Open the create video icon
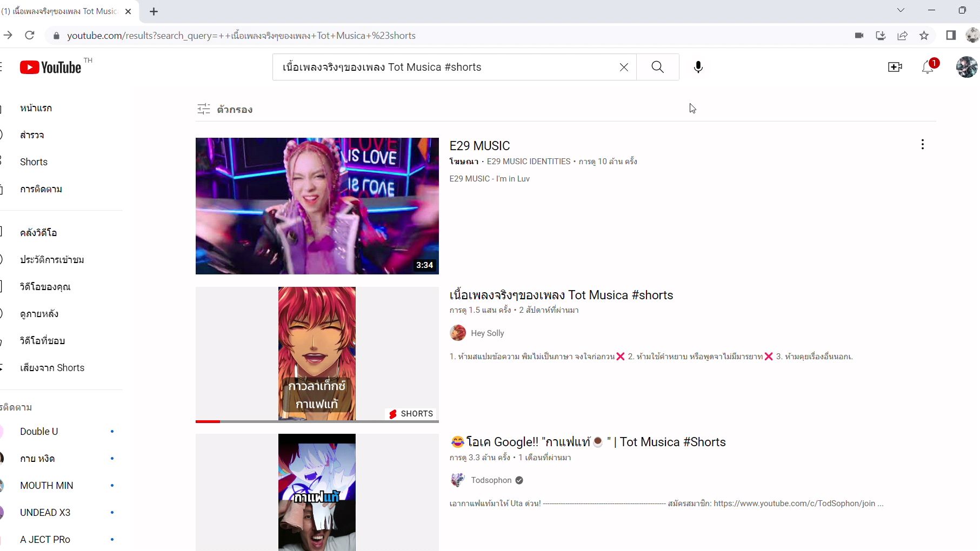The image size is (980, 551). pos(895,67)
